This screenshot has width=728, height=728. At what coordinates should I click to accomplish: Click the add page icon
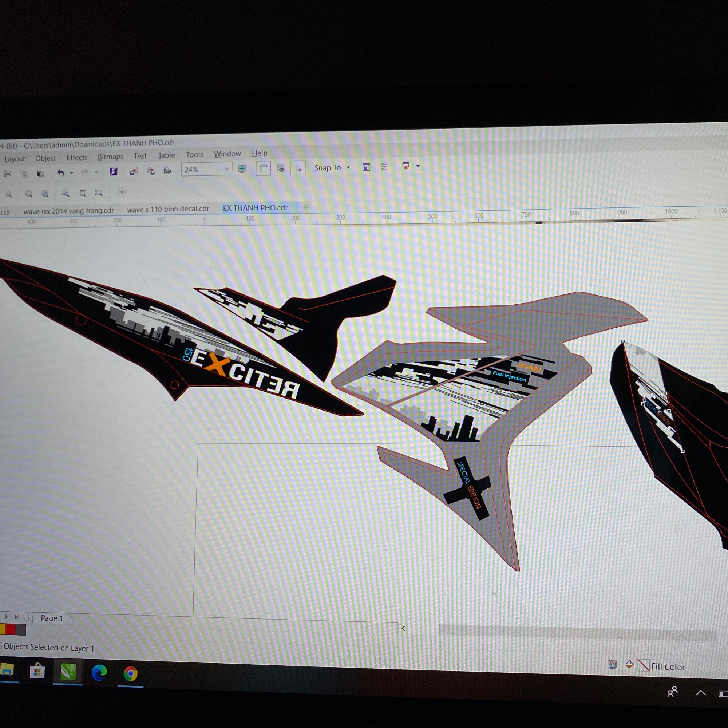27,617
